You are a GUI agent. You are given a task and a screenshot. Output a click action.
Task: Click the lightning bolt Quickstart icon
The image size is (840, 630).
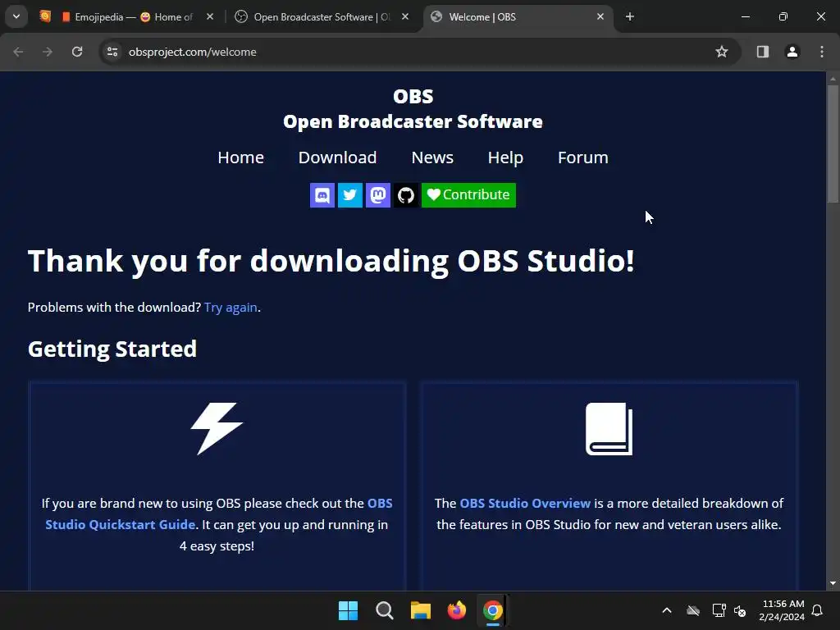(217, 428)
